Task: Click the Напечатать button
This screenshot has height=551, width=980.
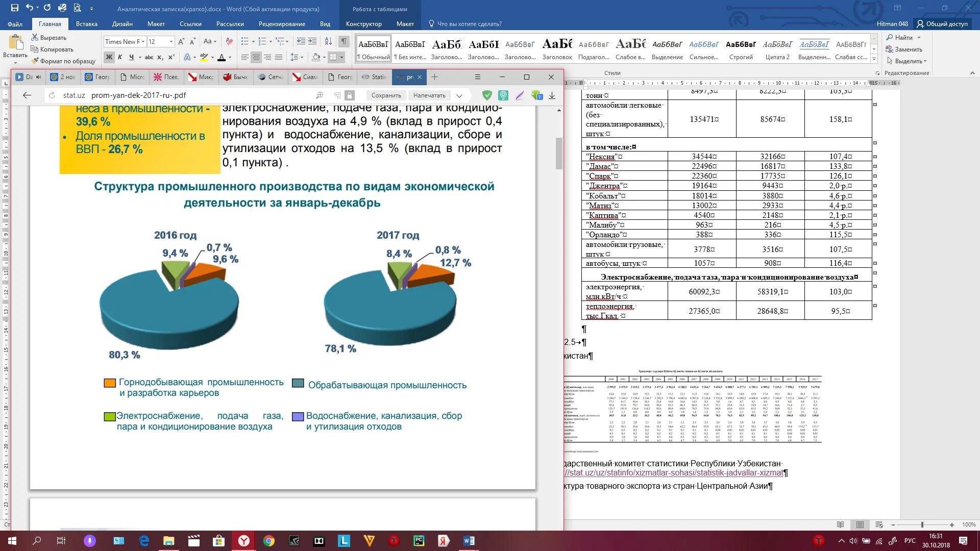Action: pos(429,95)
